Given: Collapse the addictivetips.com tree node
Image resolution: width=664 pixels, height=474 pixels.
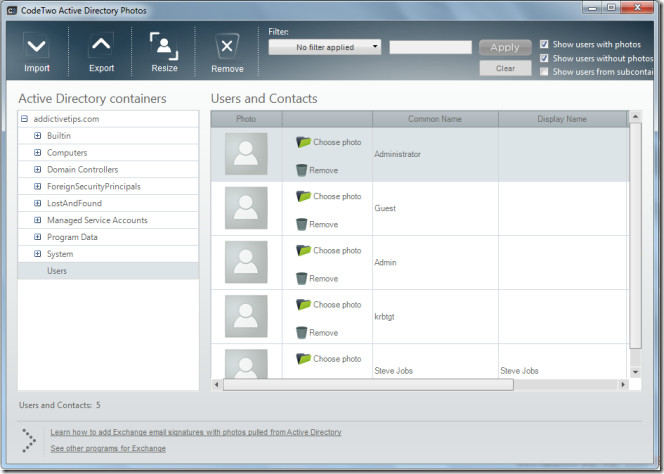Looking at the screenshot, I should (x=24, y=119).
